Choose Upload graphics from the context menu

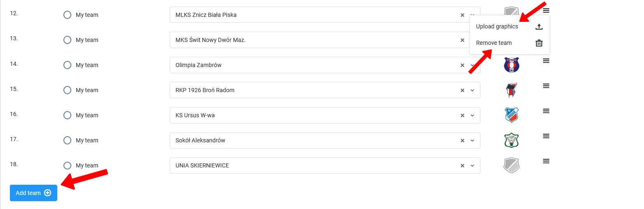click(497, 27)
